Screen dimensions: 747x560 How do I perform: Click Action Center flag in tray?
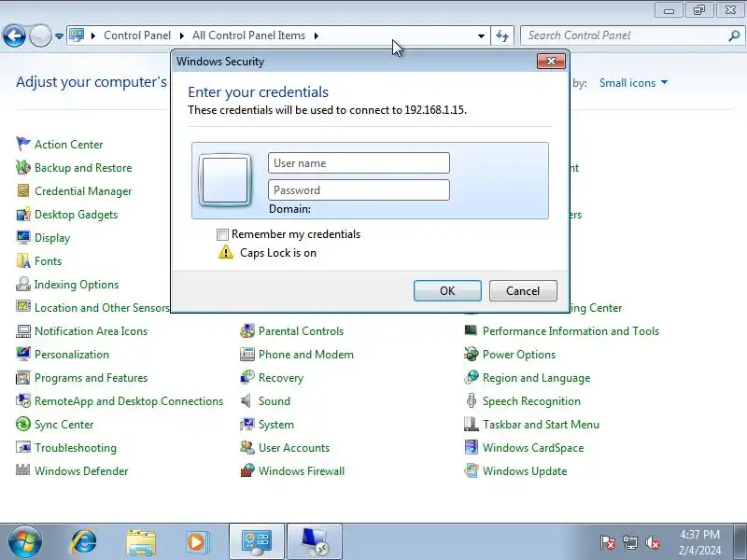[x=607, y=542]
